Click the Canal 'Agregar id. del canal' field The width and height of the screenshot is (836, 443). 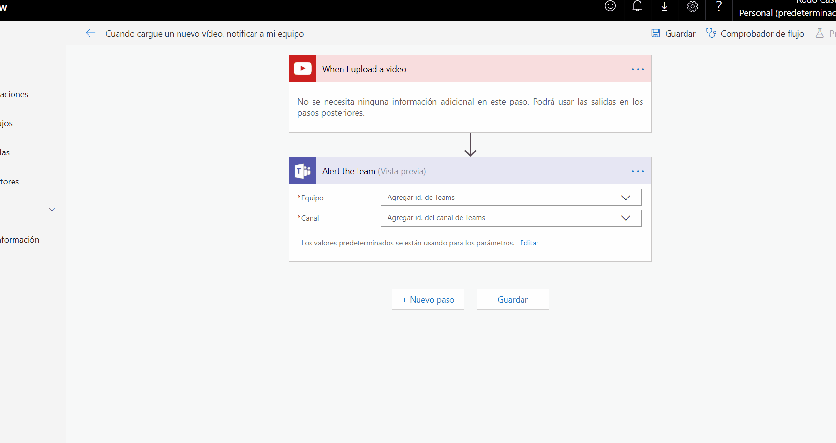[511, 218]
